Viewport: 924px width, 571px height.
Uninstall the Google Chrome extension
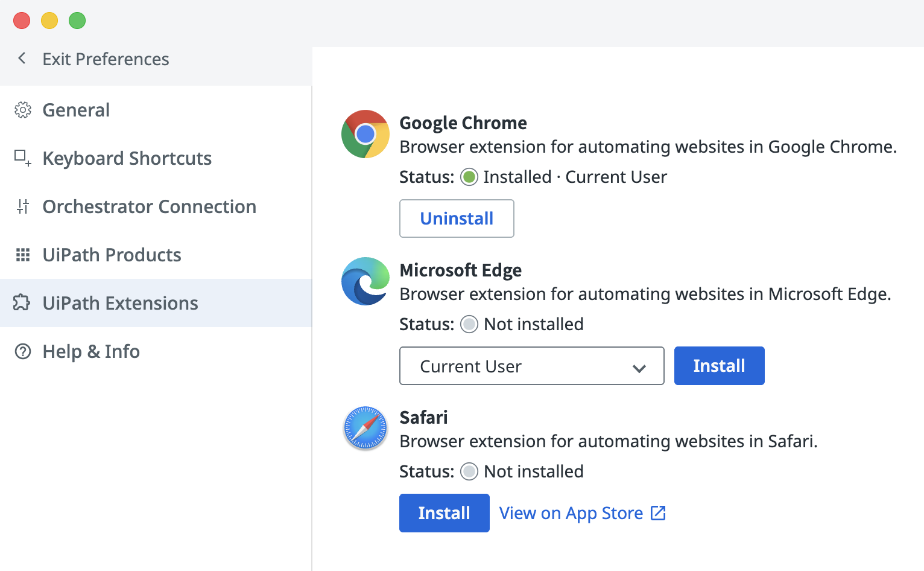pos(457,219)
